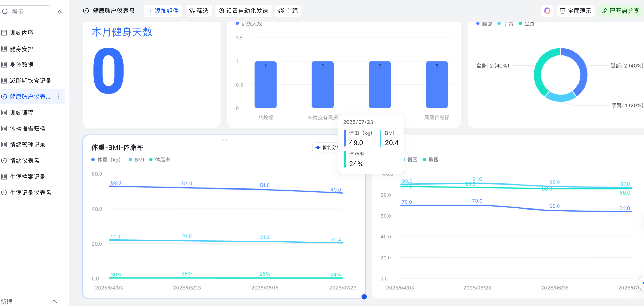The image size is (644, 306).
Task: Click the 添加组件 button
Action: tap(163, 11)
